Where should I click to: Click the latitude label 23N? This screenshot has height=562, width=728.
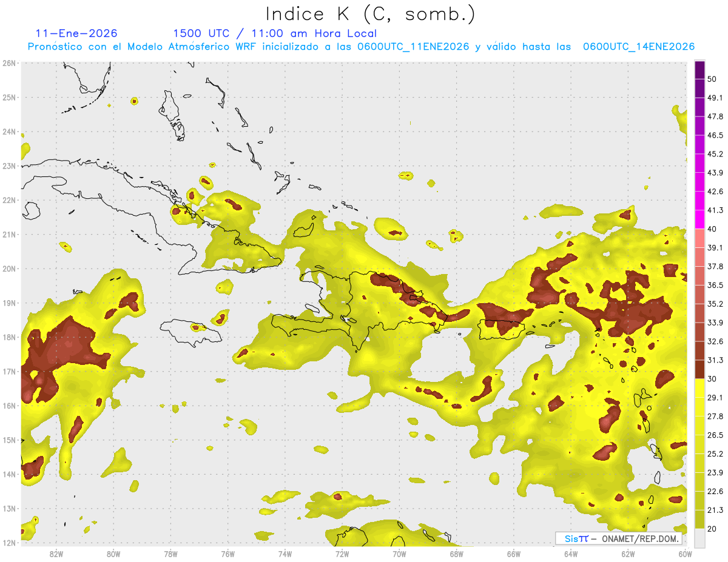pos(8,166)
